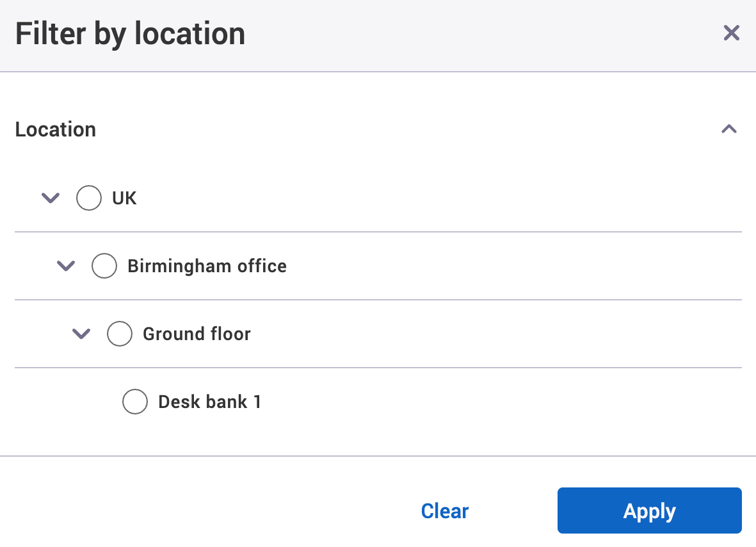756x547 pixels.
Task: Select the UK radio button
Action: [88, 198]
